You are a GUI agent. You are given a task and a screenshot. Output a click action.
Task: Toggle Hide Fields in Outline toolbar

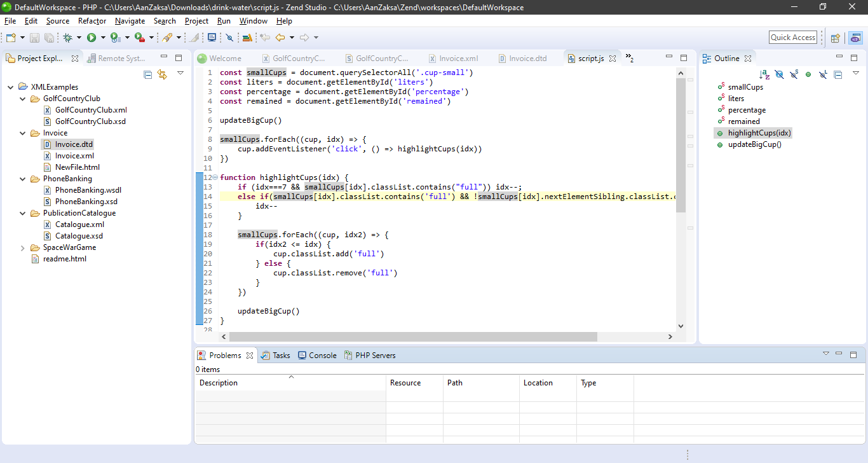pos(779,74)
